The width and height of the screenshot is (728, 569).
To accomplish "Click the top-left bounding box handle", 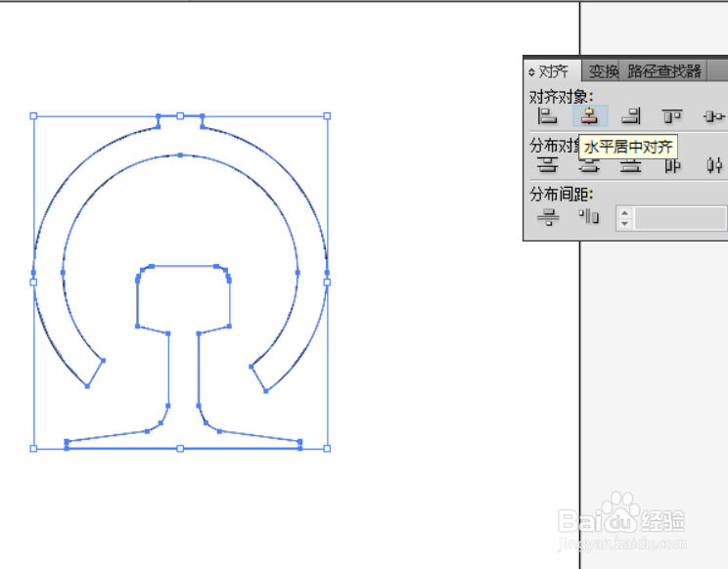I will tap(33, 116).
